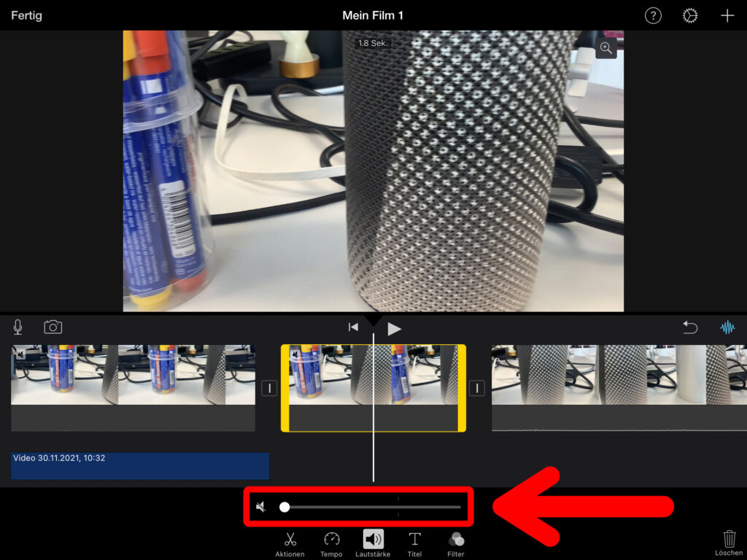Delete clip with Löschen trash icon
Screen dimensions: 747x560
point(729,541)
